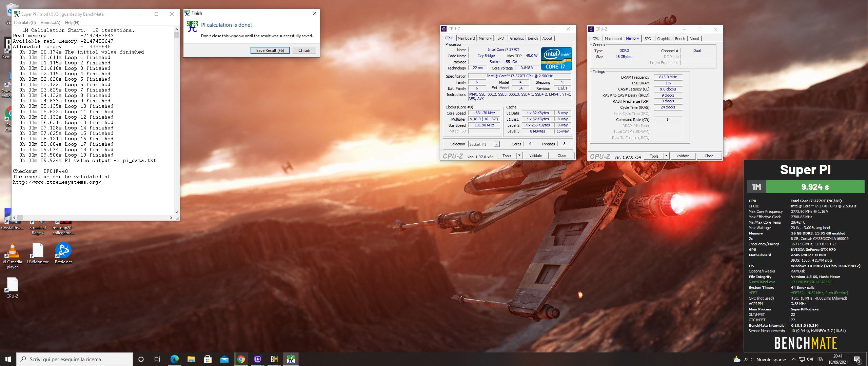The width and height of the screenshot is (868, 366).
Task: Click the Super PI logo in Finish dialog
Action: tap(192, 26)
